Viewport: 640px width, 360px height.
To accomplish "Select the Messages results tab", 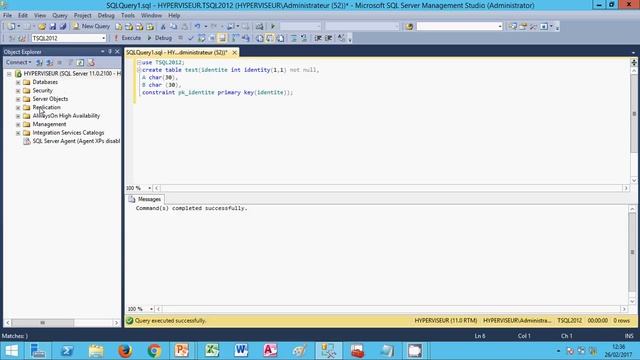I will (145, 199).
